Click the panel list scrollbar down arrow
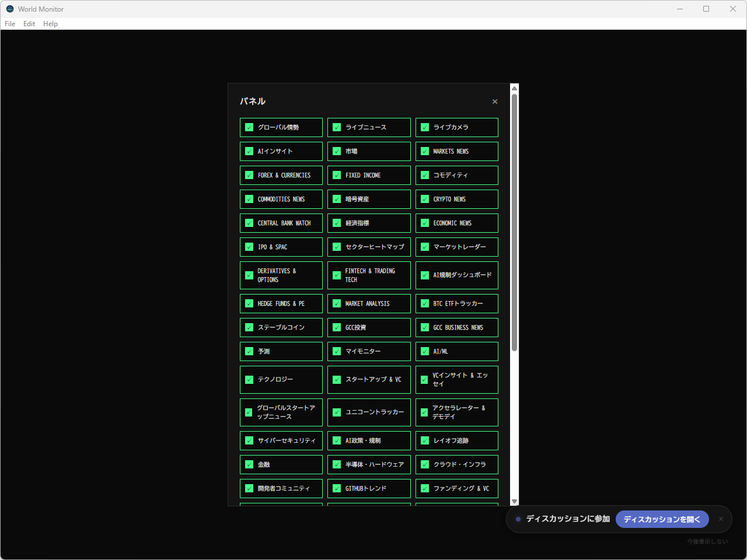This screenshot has width=747, height=560. (514, 501)
